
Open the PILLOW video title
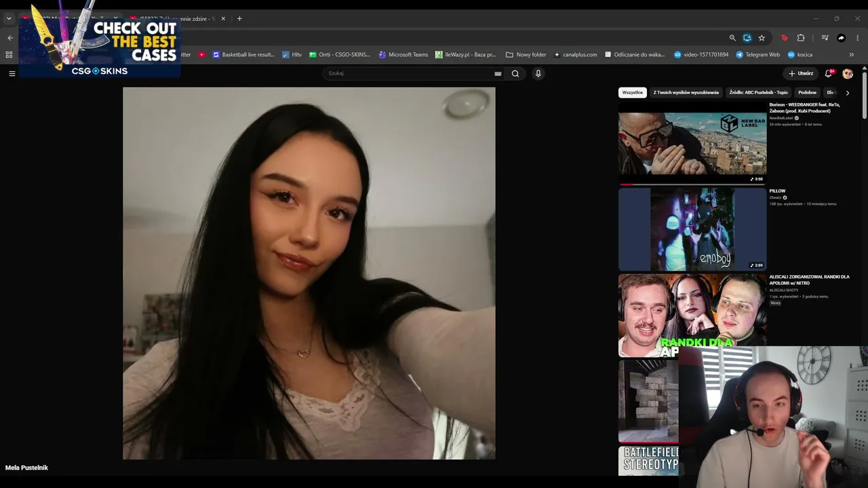pos(777,191)
